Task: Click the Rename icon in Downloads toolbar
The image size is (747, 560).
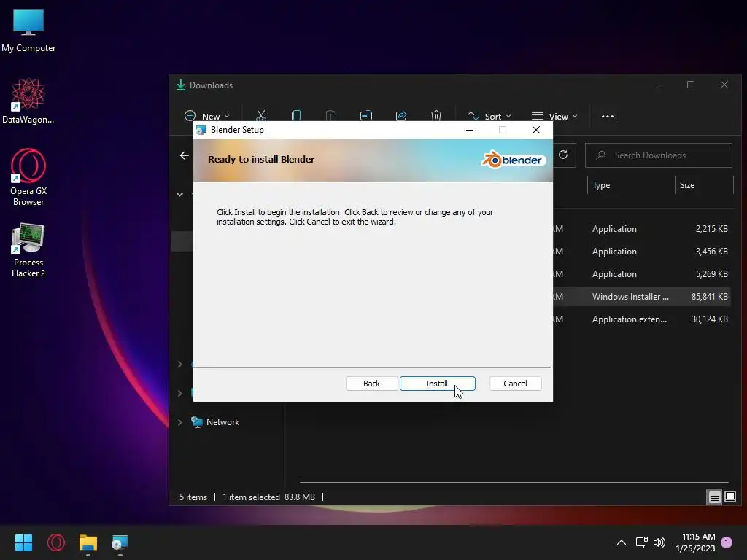Action: 366,116
